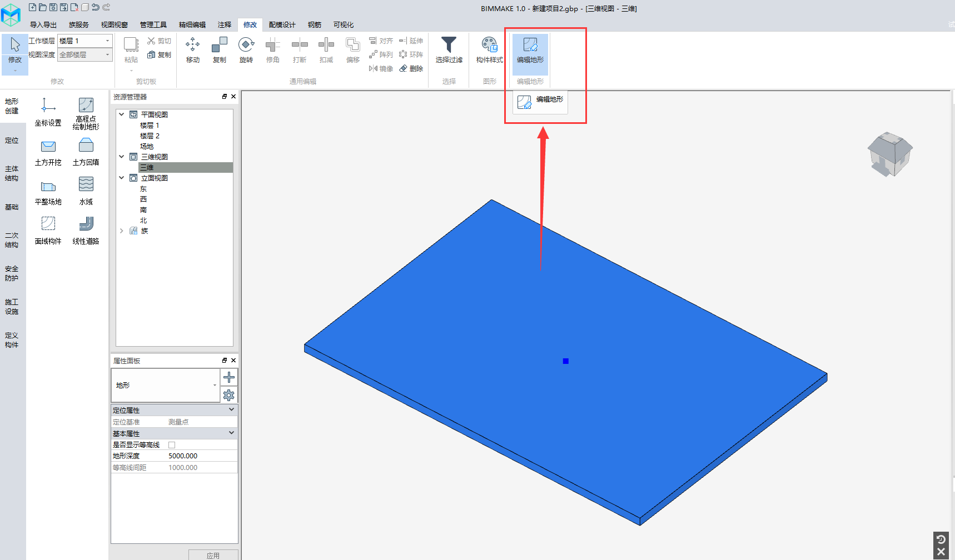Click the 复制 clipboard copy tool
The height and width of the screenshot is (560, 955).
[x=160, y=55]
